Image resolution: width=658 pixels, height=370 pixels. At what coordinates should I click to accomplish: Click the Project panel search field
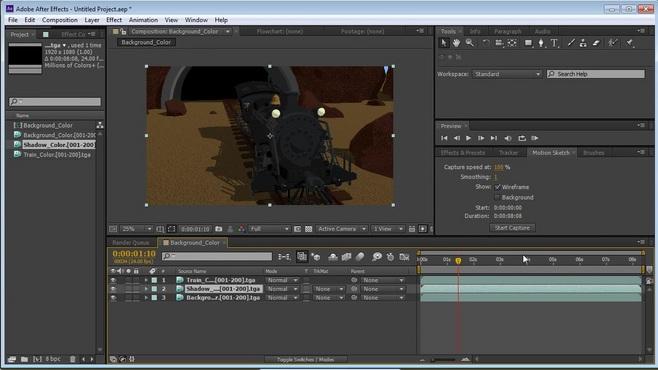tap(55, 102)
